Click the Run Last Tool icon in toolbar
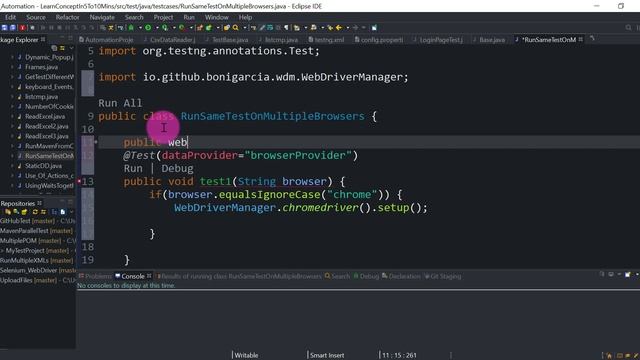Image resolution: width=640 pixels, height=360 pixels. (182, 28)
